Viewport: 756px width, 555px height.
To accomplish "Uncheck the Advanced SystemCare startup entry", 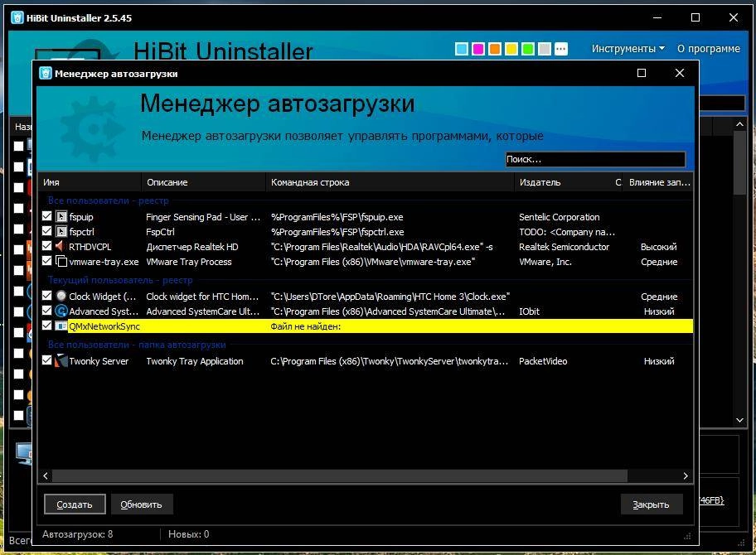I will click(46, 311).
